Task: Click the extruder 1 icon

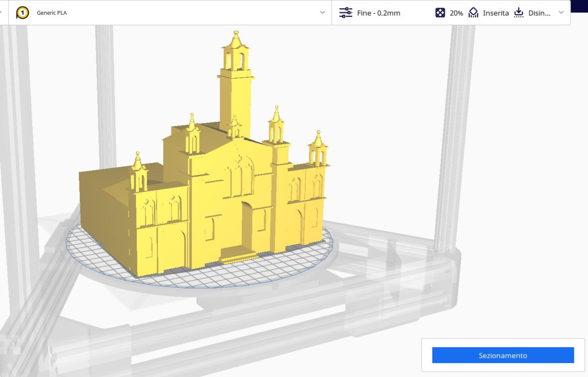Action: pyautogui.click(x=23, y=13)
